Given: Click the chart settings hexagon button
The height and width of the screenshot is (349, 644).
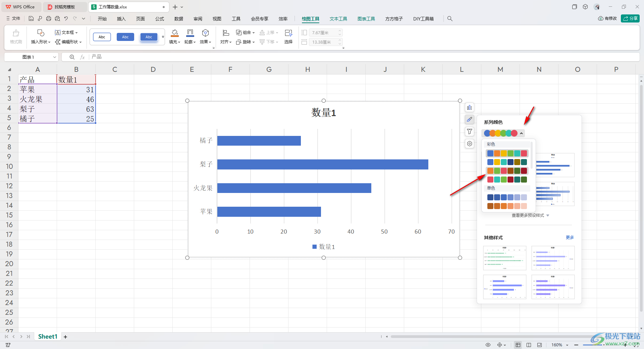Looking at the screenshot, I should pyautogui.click(x=470, y=144).
